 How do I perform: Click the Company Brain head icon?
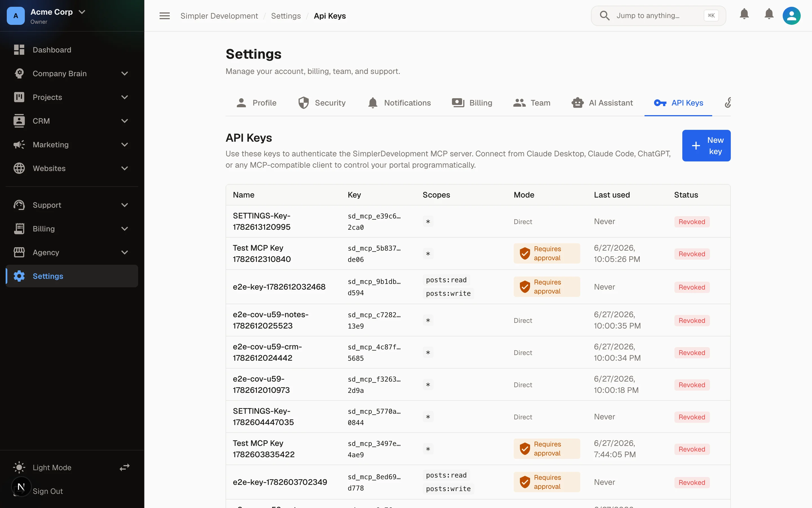click(x=19, y=73)
